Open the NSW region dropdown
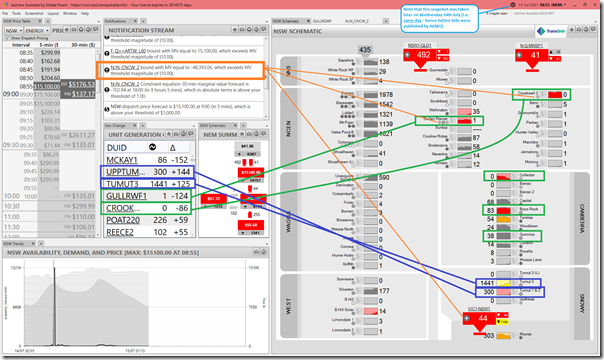The image size is (604, 360). [13, 30]
